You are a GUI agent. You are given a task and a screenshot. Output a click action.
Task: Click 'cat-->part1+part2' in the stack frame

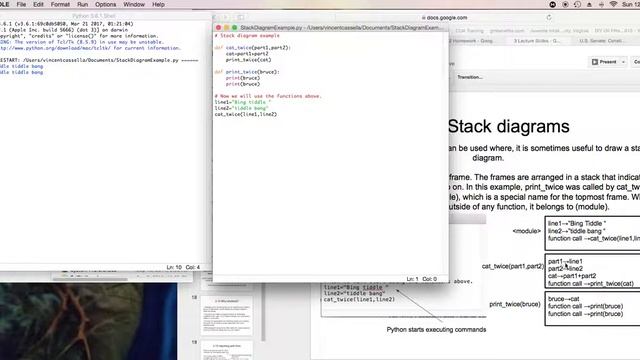572,276
